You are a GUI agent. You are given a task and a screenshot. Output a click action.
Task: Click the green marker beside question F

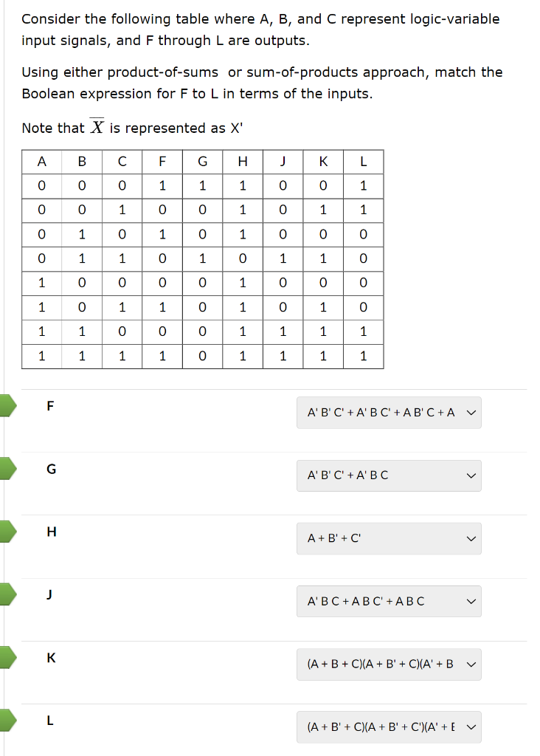tap(5, 405)
